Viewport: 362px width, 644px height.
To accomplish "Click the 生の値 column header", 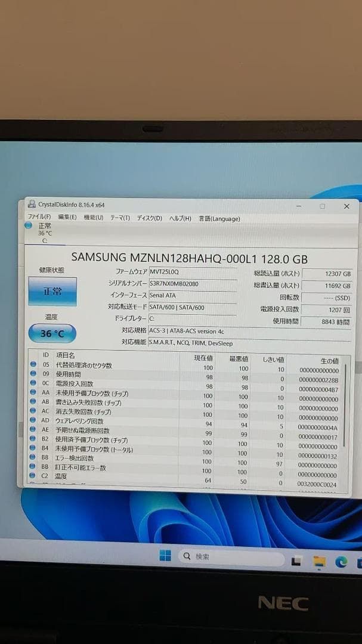I will pyautogui.click(x=330, y=361).
